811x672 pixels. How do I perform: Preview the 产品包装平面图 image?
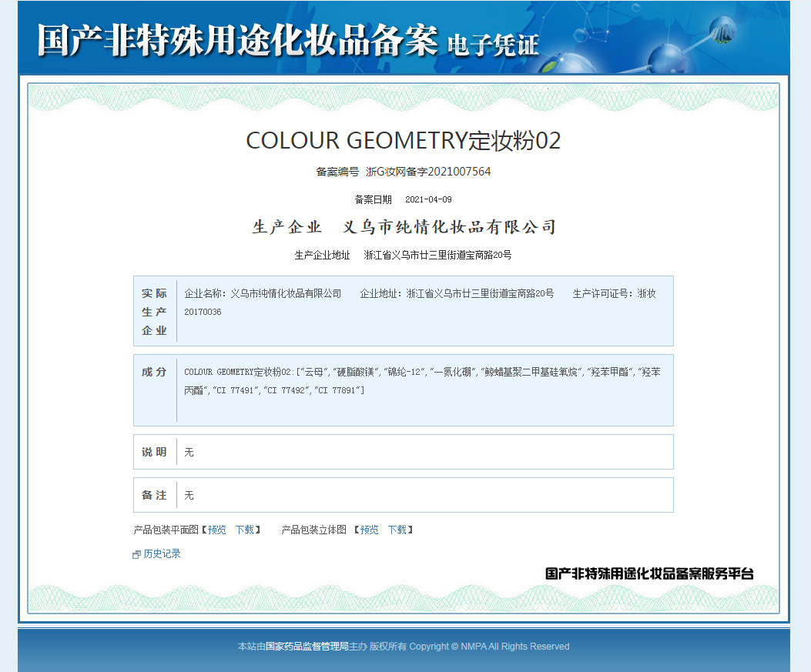coord(216,530)
